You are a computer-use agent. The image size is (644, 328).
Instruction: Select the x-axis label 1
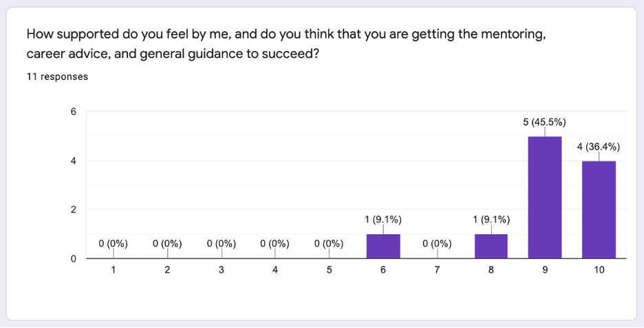click(113, 270)
